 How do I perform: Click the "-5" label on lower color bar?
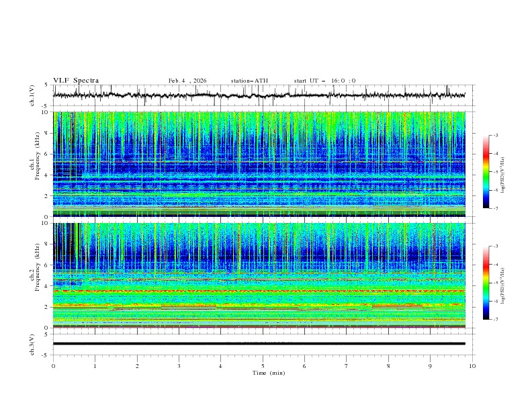(495, 283)
